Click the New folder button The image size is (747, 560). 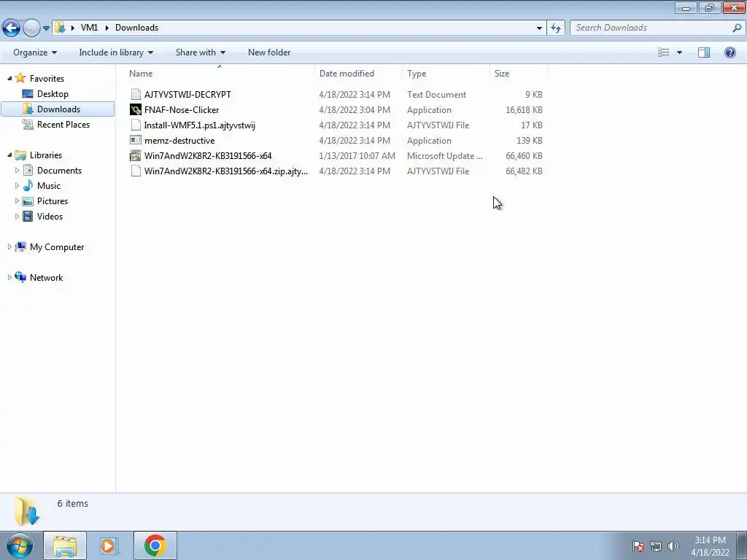coord(269,52)
